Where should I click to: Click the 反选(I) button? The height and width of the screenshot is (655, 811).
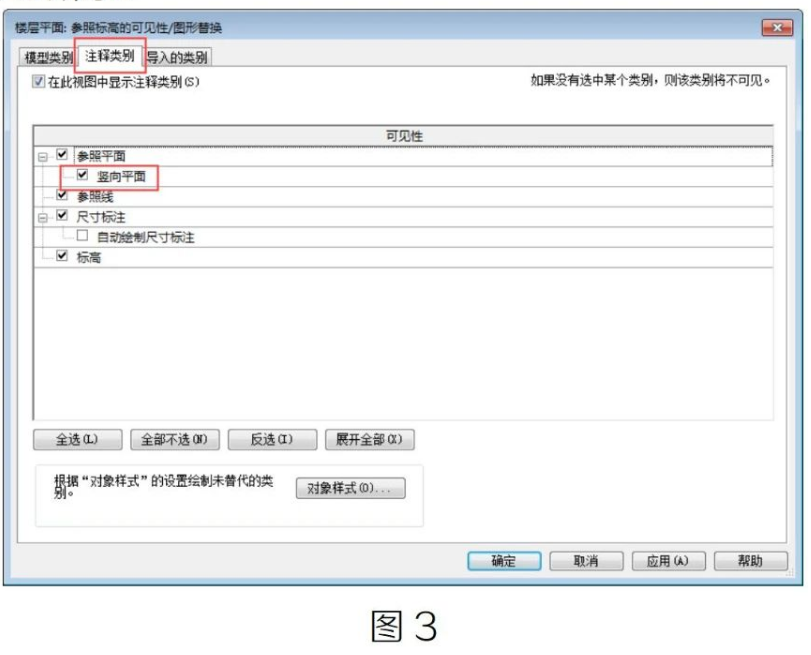[272, 440]
